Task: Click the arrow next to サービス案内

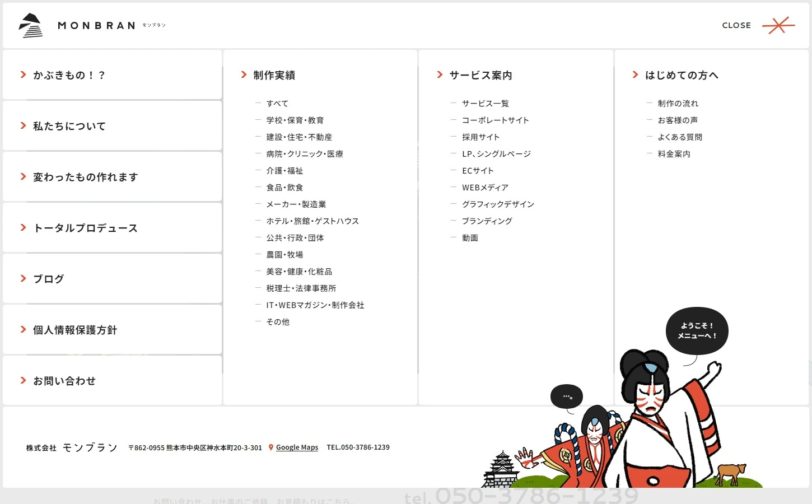Action: coord(440,75)
